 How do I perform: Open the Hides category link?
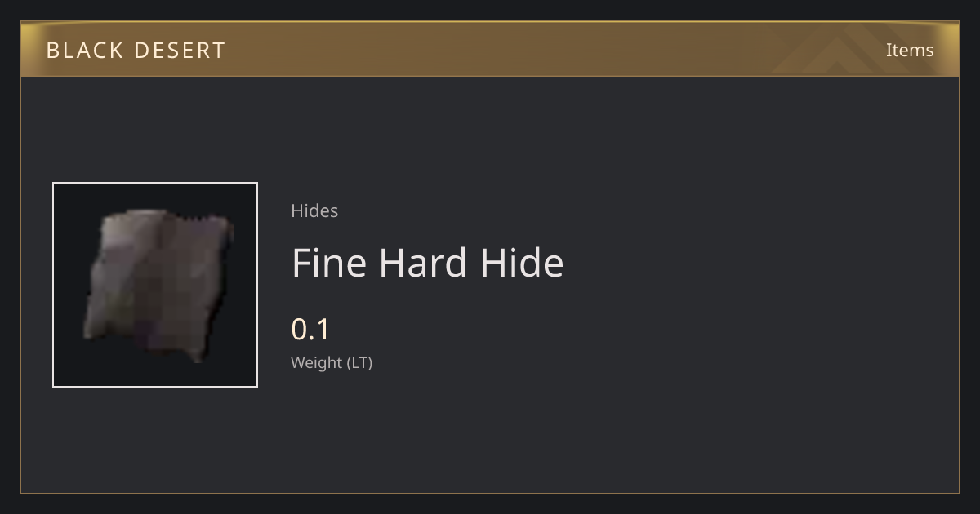click(314, 210)
